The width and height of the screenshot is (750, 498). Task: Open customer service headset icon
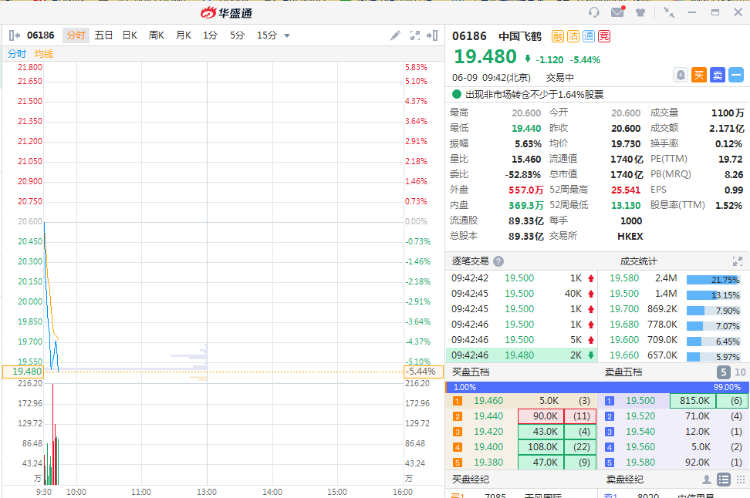[x=594, y=12]
